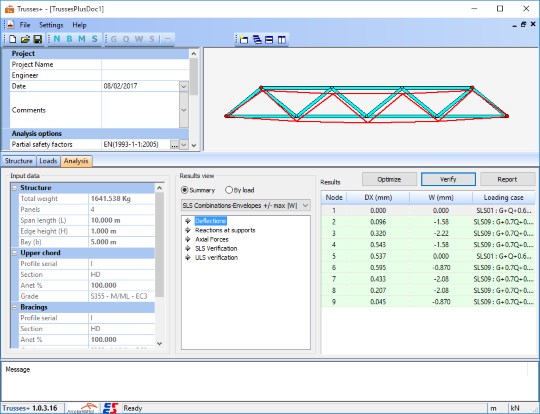
Task: Tile windows horizontally using toolbar icon
Action: tap(269, 40)
